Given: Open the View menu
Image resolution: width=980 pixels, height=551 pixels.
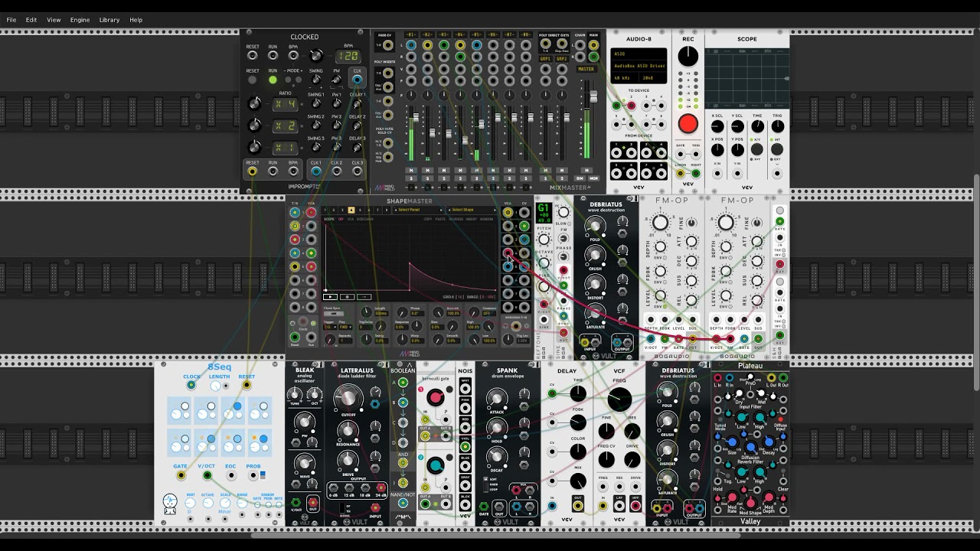Looking at the screenshot, I should coord(54,20).
